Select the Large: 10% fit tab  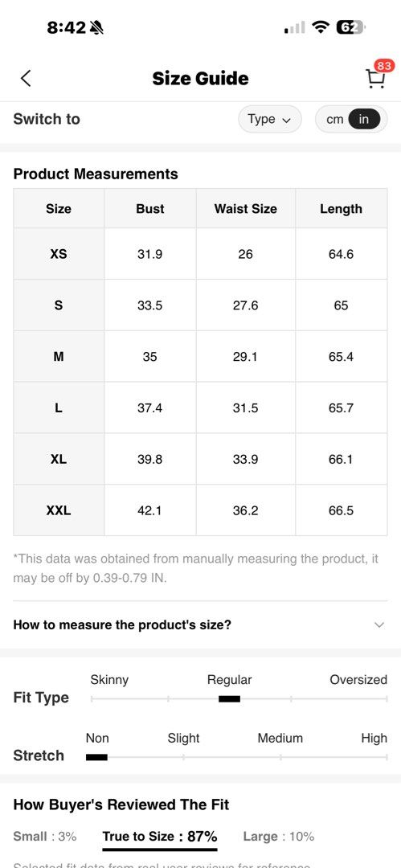click(279, 837)
